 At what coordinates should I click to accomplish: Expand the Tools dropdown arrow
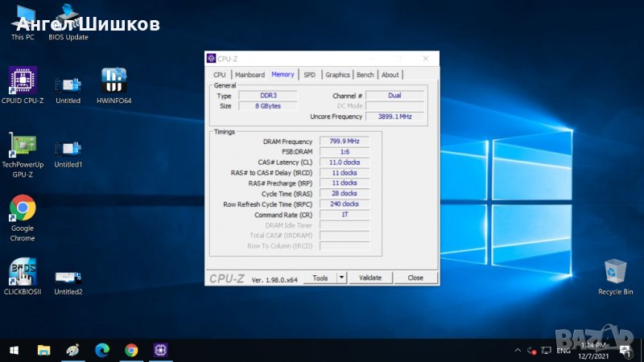tap(341, 278)
